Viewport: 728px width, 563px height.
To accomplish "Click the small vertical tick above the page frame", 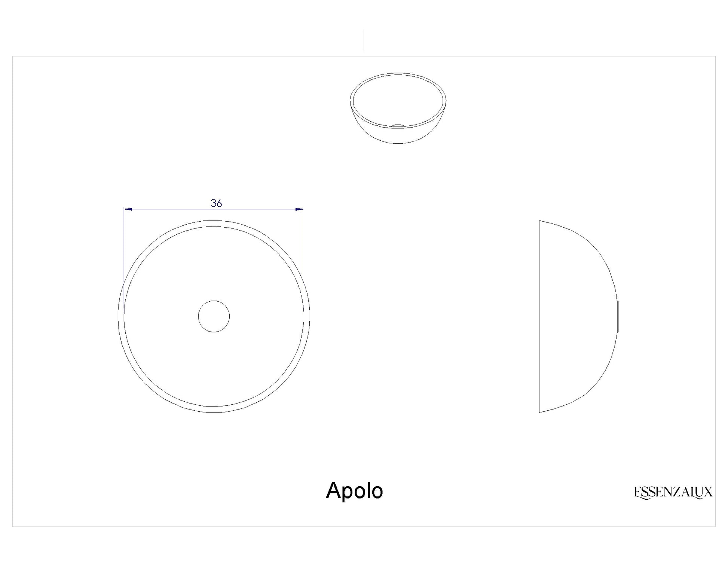I will (364, 40).
